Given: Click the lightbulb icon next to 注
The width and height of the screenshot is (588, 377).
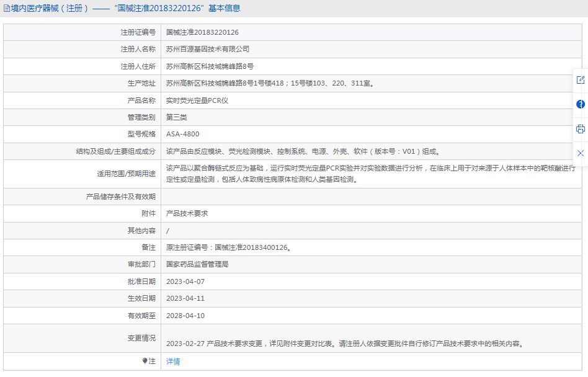Looking at the screenshot, I should coord(145,361).
